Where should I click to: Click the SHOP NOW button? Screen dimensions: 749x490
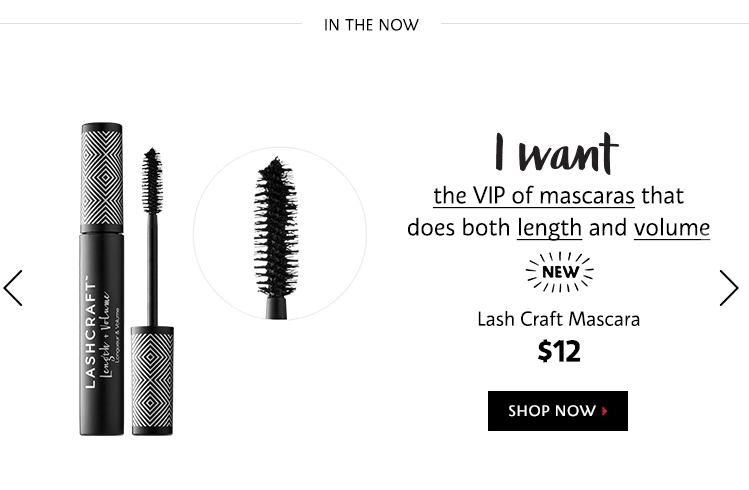coord(557,411)
